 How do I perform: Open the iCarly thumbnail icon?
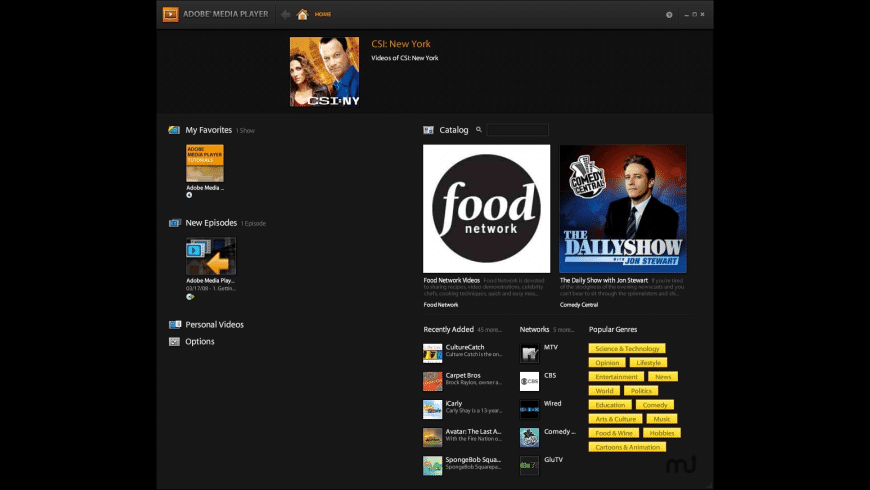click(433, 410)
